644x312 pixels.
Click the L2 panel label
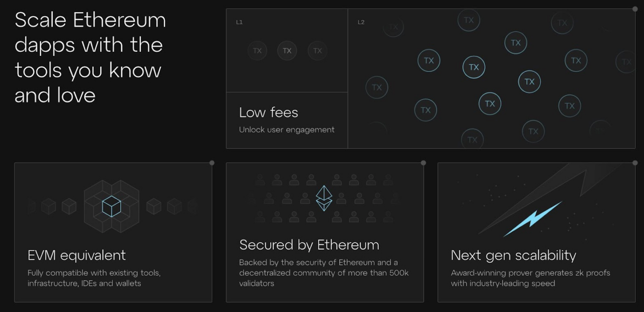[361, 22]
